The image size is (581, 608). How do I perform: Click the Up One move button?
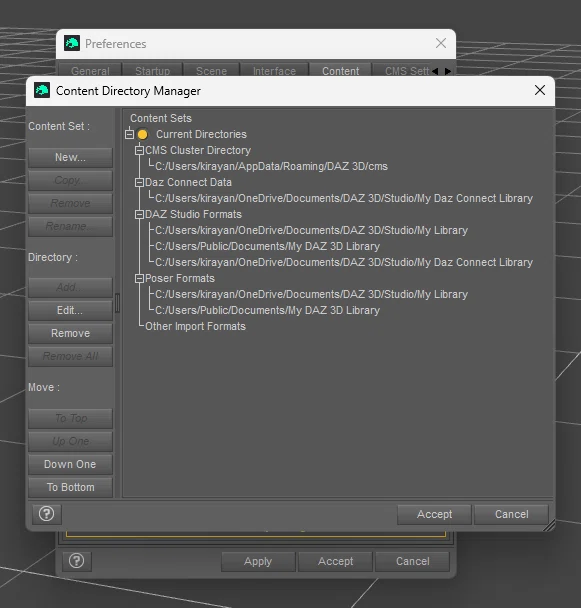point(70,441)
